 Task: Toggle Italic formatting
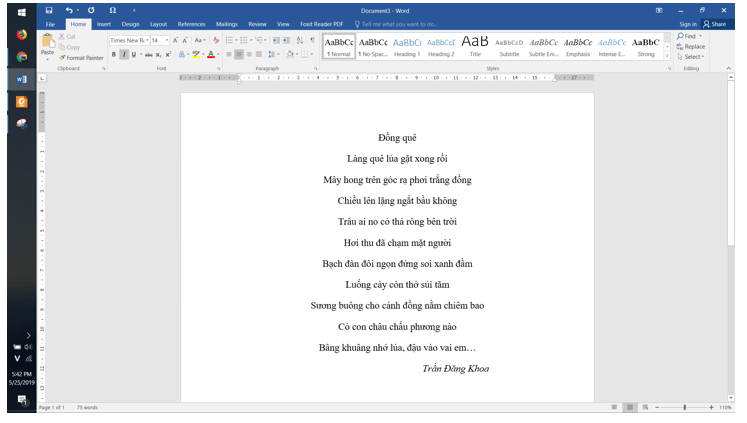(x=124, y=55)
